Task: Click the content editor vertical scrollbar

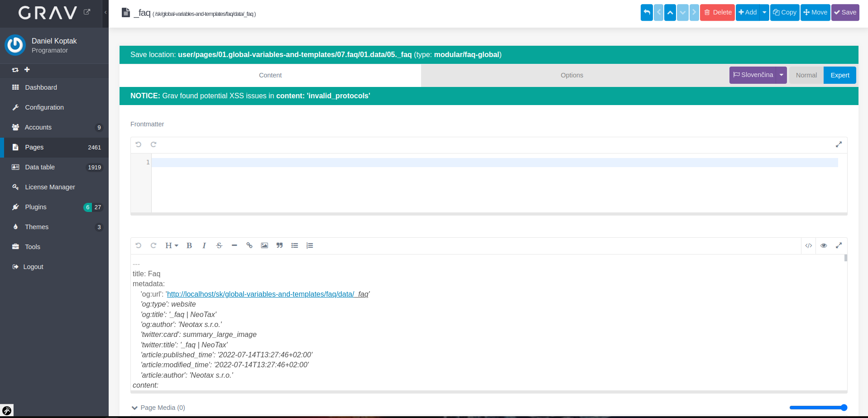Action: (845, 258)
